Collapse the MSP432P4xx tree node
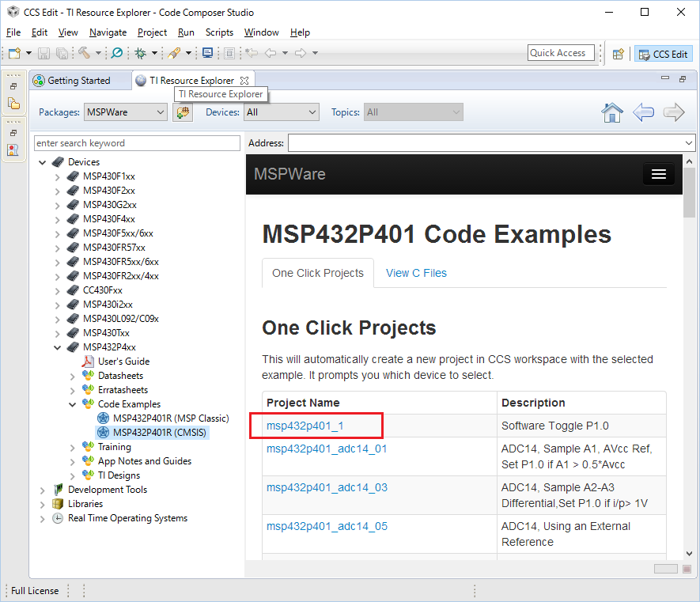 coord(57,347)
